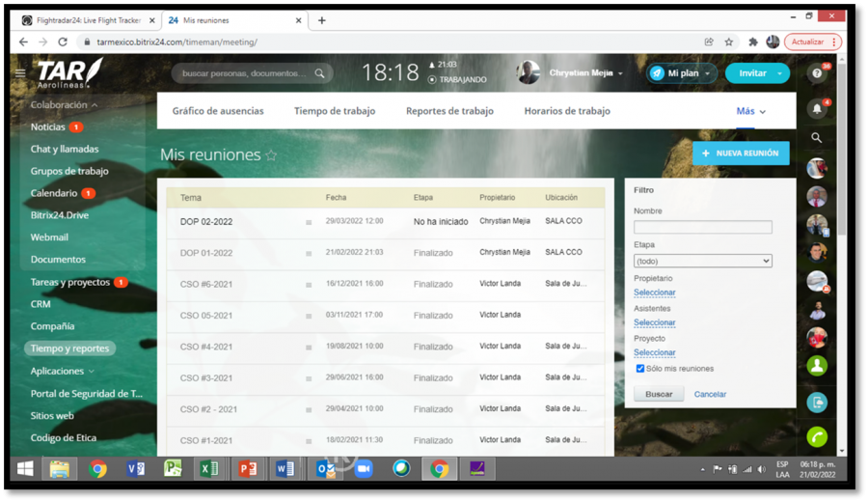Screen dimensions: 868x502
Task: Click the Seleccionar link under Propietario
Action: pos(654,293)
